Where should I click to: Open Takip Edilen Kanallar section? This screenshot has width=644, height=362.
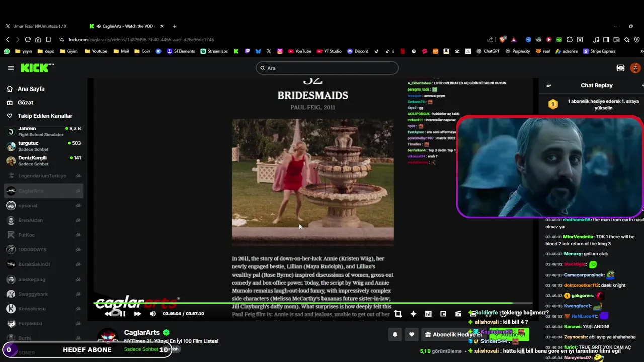click(45, 116)
